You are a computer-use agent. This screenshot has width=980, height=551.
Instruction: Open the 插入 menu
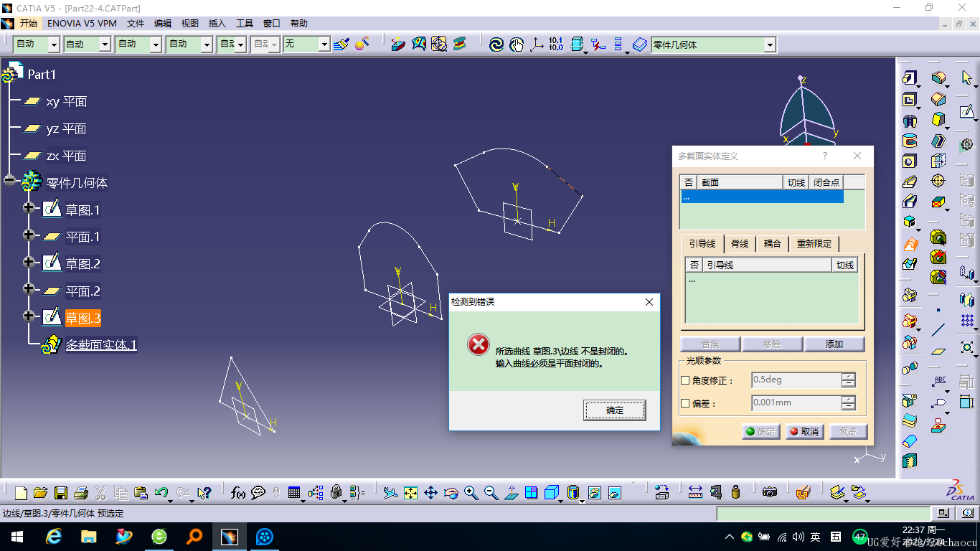[217, 23]
